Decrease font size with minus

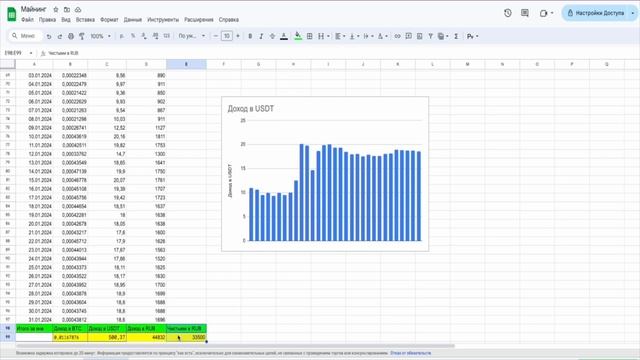[x=216, y=36]
